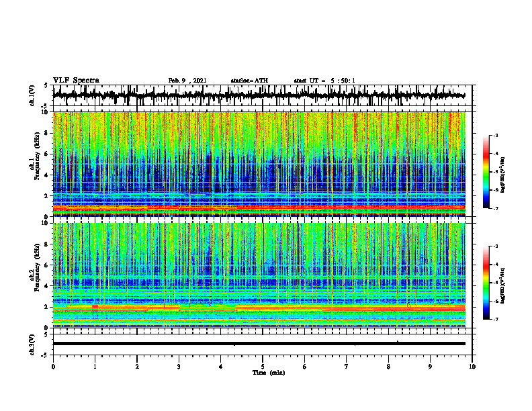Click time axis tick label 1
This screenshot has width=532, height=411.
pyautogui.click(x=95, y=367)
